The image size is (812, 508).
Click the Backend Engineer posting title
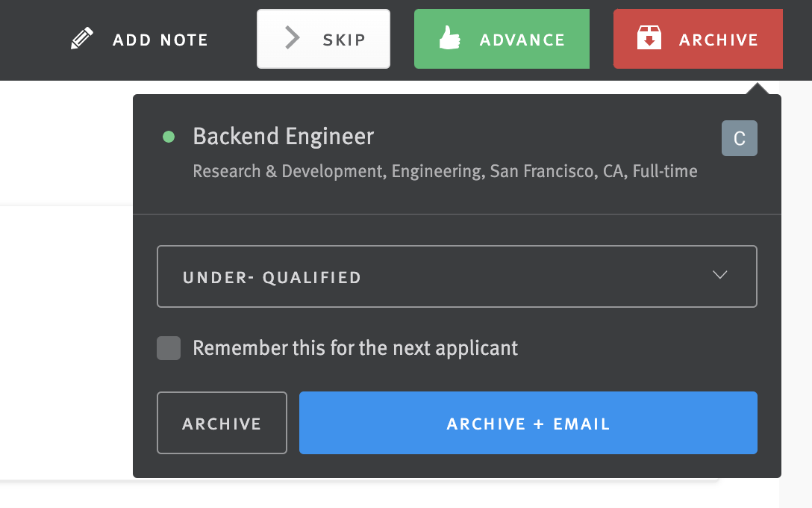[x=283, y=136]
